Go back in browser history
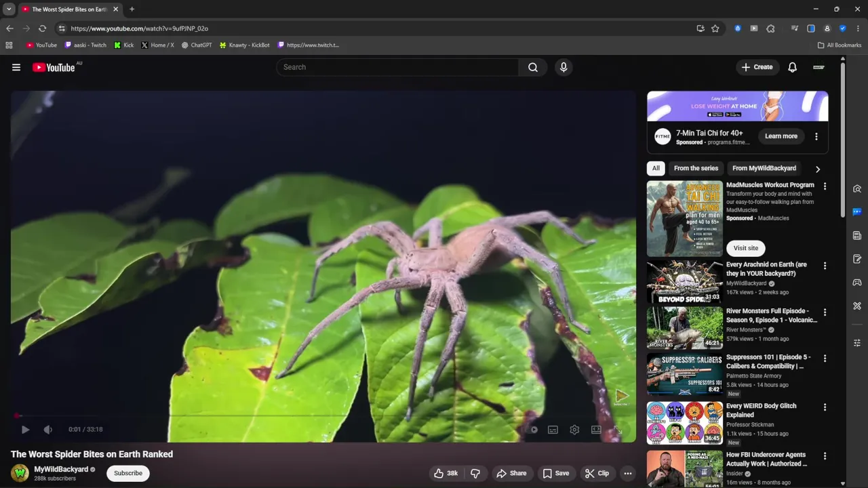Image resolution: width=868 pixels, height=488 pixels. (x=9, y=28)
